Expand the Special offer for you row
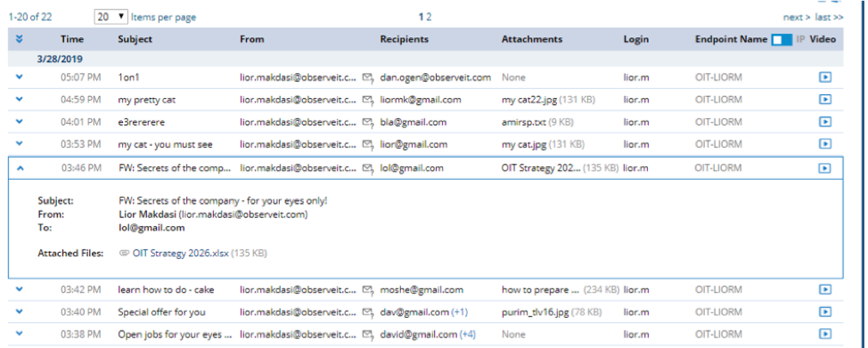The image size is (868, 348). 20,312
